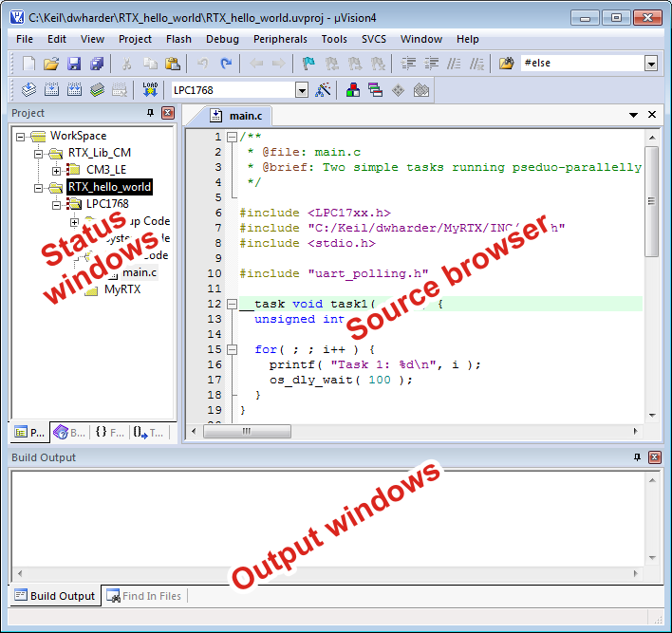This screenshot has width=672, height=633.
Task: Click the Save All icon
Action: tap(97, 64)
